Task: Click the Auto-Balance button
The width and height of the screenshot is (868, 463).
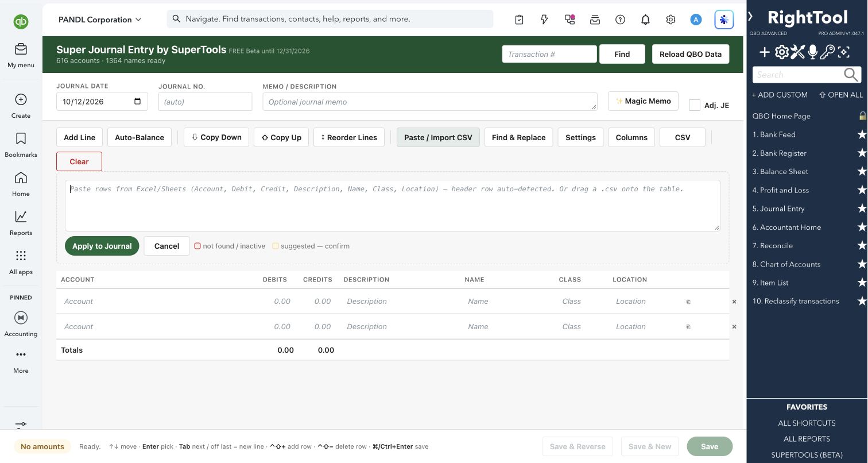Action: 139,137
